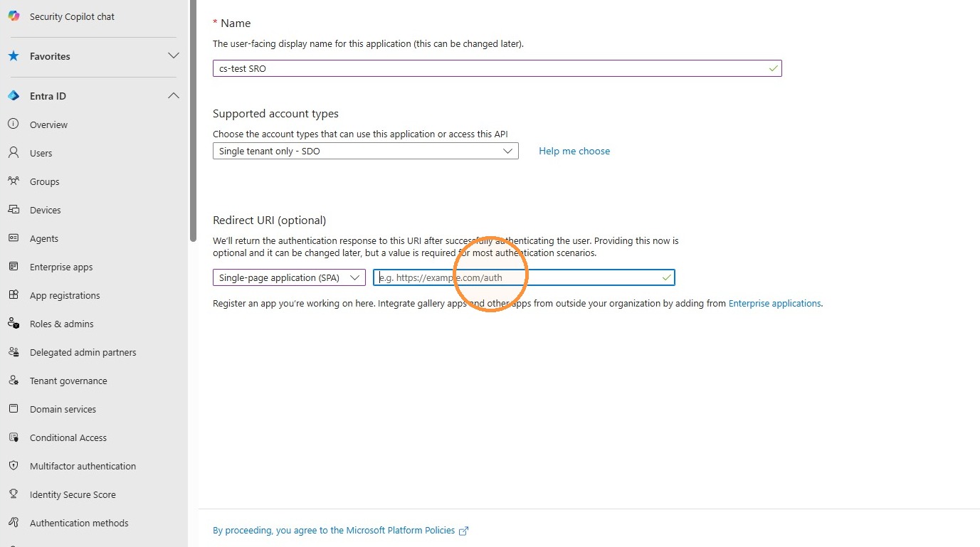Click the Groups people icon
The height and width of the screenshot is (547, 980).
point(14,181)
